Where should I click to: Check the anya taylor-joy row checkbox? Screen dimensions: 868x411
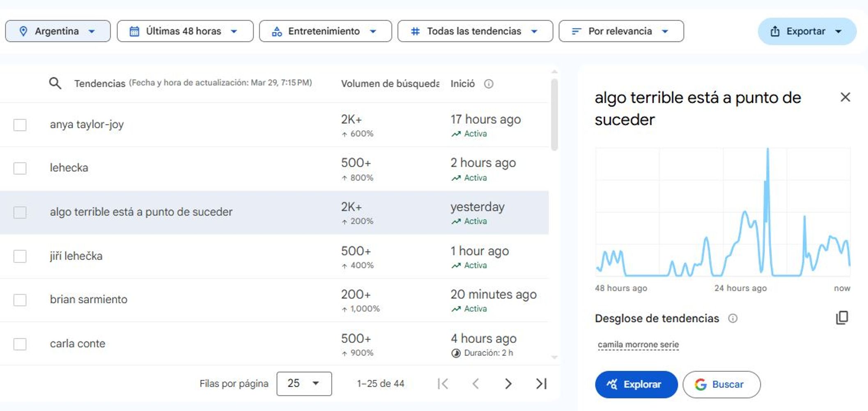click(20, 125)
